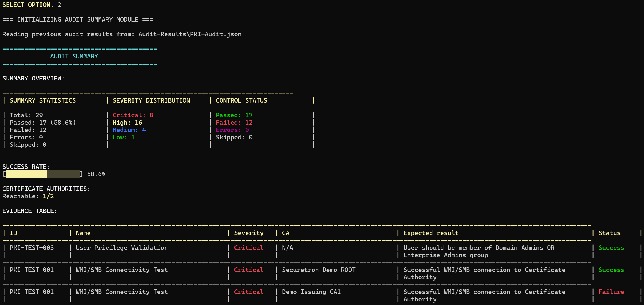Click the 'Severity' header in evidence table
The width and height of the screenshot is (644, 305).
[x=249, y=233]
